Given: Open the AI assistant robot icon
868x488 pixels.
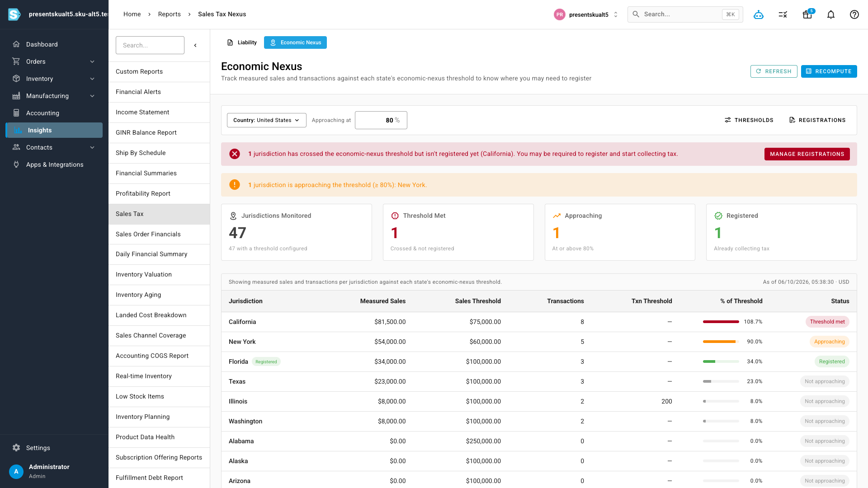Looking at the screenshot, I should click(x=759, y=14).
